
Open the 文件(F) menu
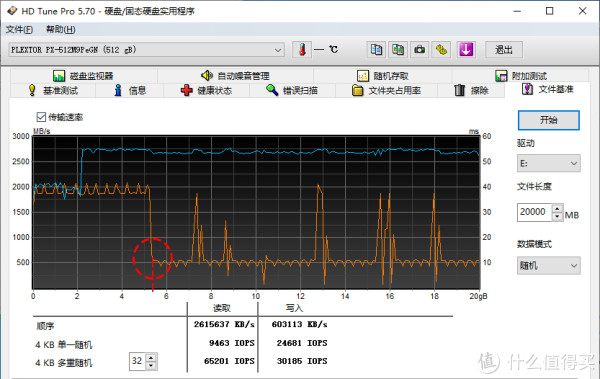point(19,29)
